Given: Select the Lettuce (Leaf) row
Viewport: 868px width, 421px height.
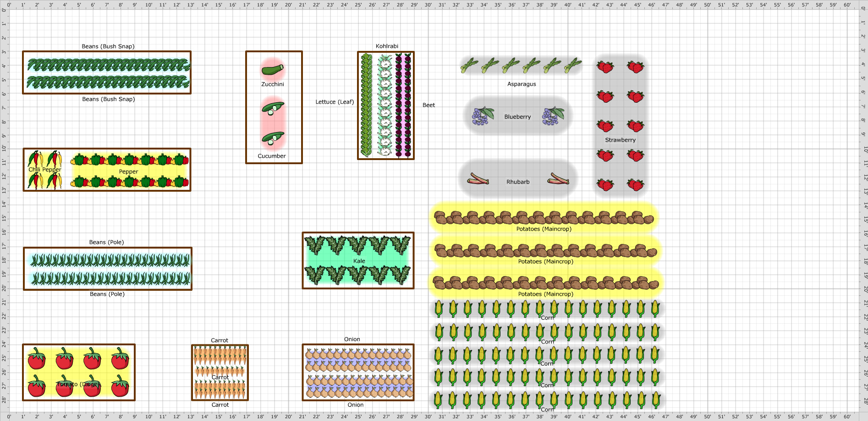Looking at the screenshot, I should click(x=366, y=105).
